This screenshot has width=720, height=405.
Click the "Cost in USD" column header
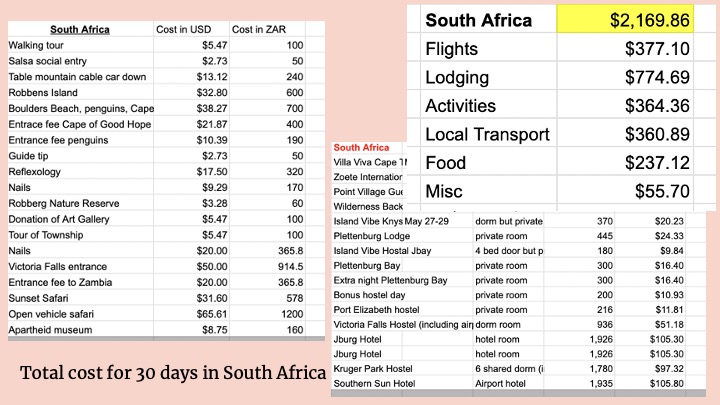[182, 29]
